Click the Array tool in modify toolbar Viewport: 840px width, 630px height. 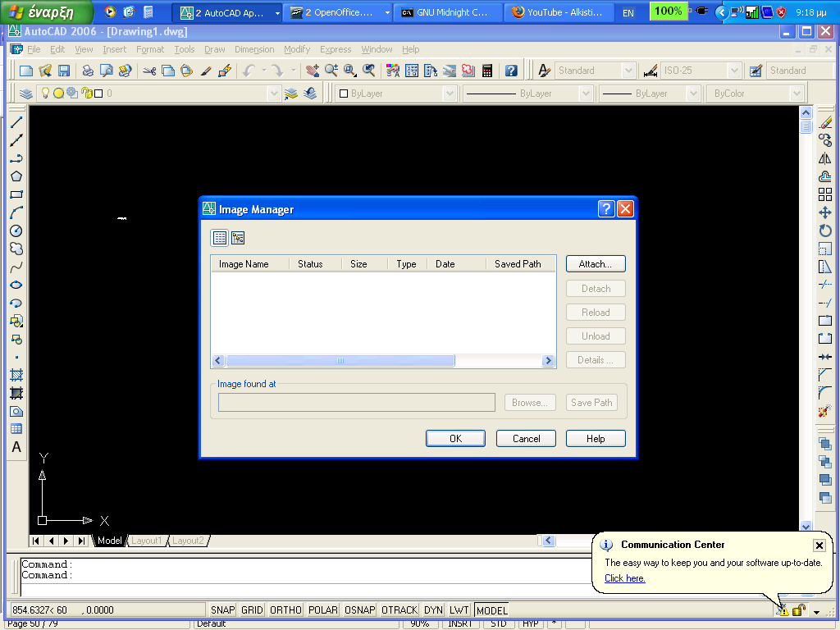pyautogui.click(x=825, y=194)
